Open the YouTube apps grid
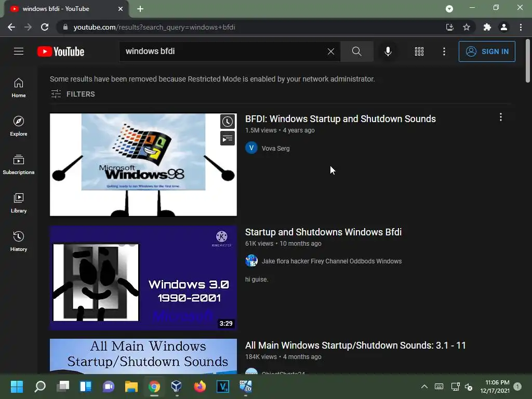532x399 pixels. tap(419, 51)
